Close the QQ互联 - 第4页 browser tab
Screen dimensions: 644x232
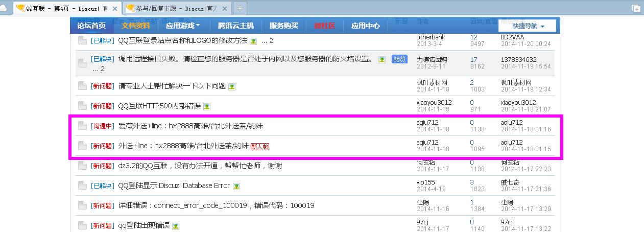click(x=115, y=9)
